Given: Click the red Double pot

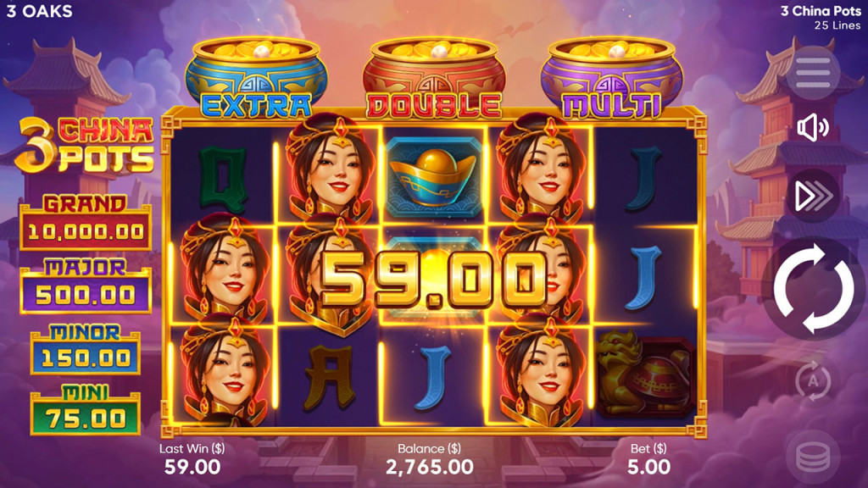Looking at the screenshot, I should [x=434, y=77].
